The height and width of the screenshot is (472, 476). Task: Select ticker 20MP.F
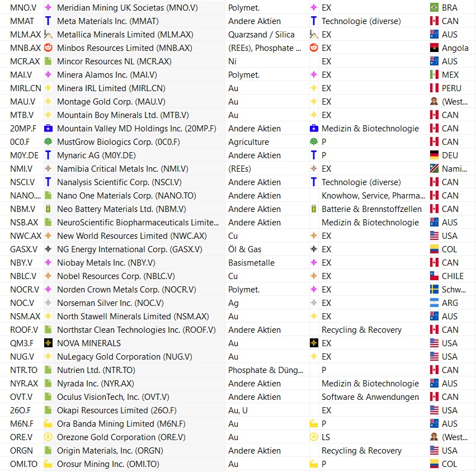click(x=23, y=129)
